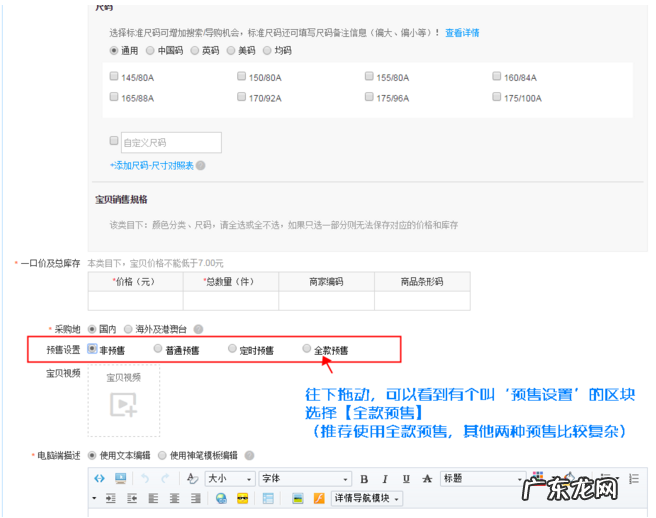
Task: Open the 标题 heading dropdown
Action: pos(483,479)
